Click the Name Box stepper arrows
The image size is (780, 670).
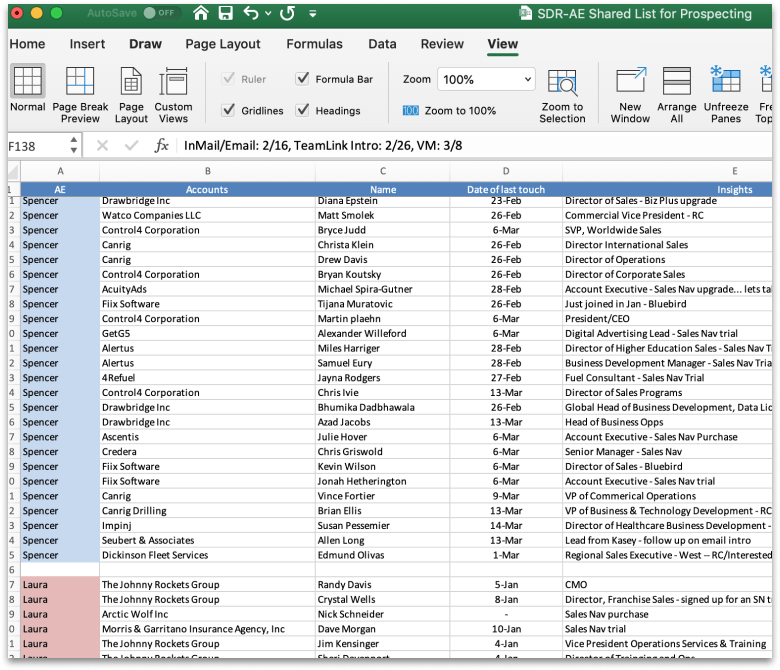pyautogui.click(x=74, y=145)
